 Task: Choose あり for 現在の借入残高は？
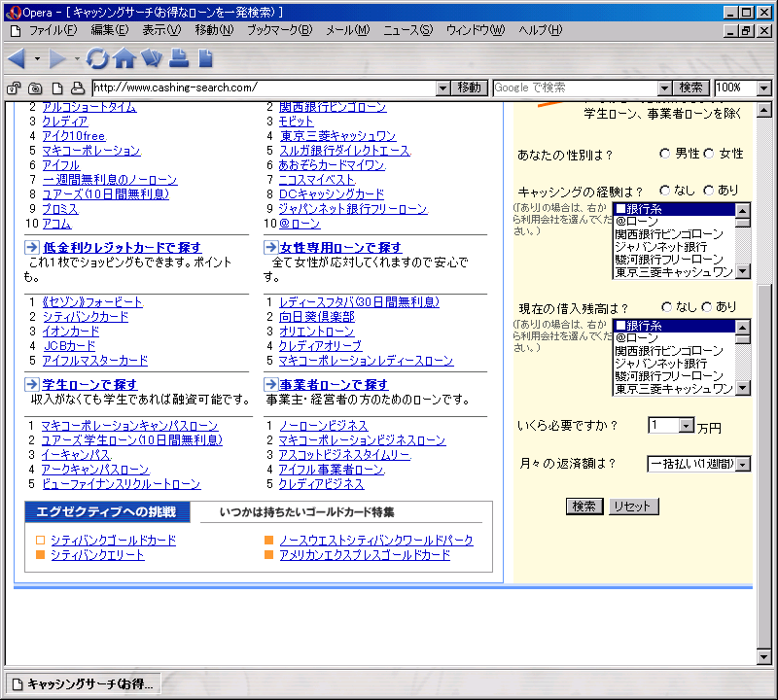click(707, 307)
